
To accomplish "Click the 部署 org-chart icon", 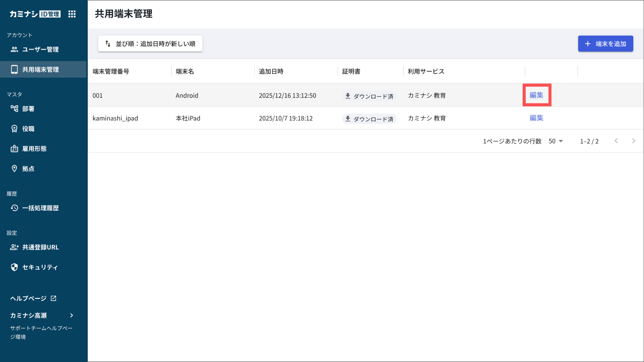I will 14,109.
